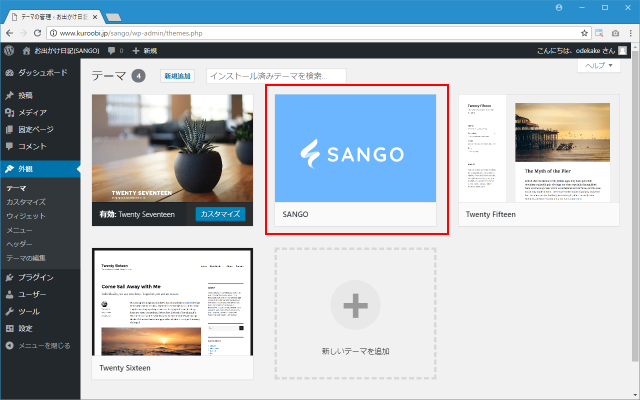Close the テーマの管理 browser tab

[95, 17]
